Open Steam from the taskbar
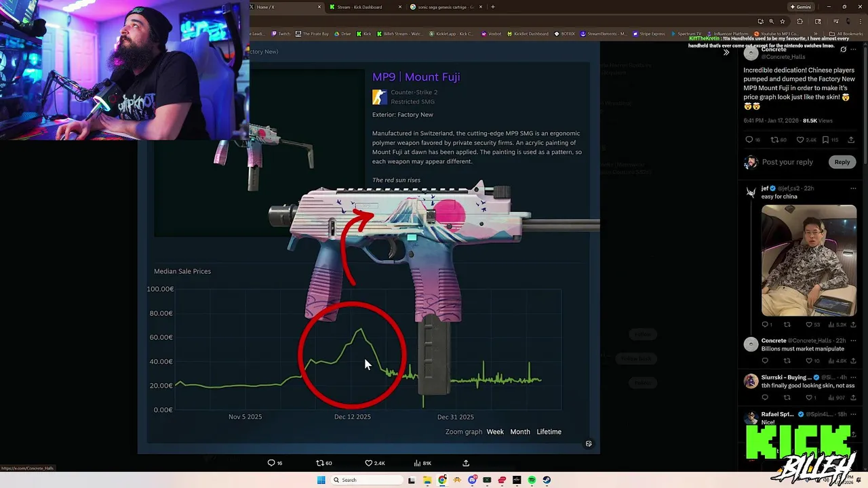The image size is (868, 488). click(547, 480)
